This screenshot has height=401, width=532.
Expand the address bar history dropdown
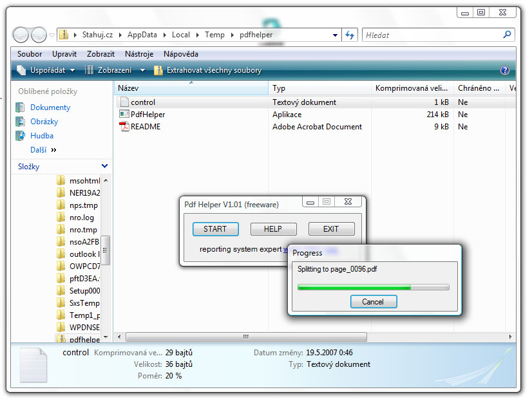tap(335, 35)
